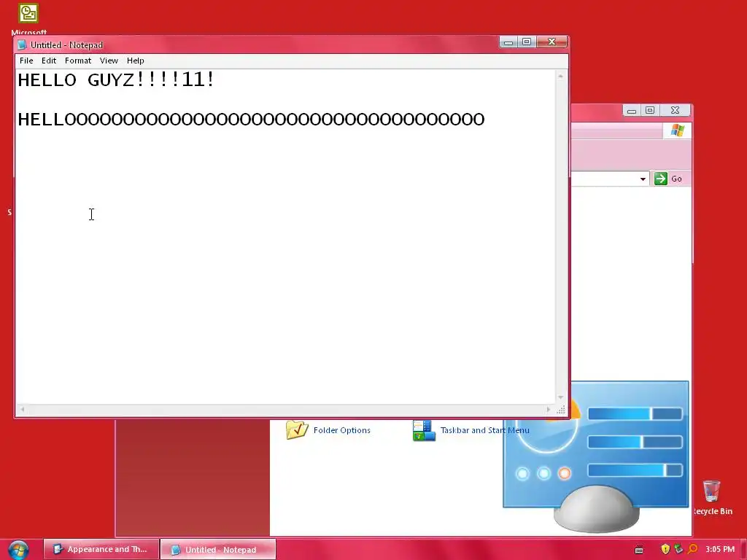Click the keyboard tray icon
The width and height of the screenshot is (747, 560).
click(639, 550)
